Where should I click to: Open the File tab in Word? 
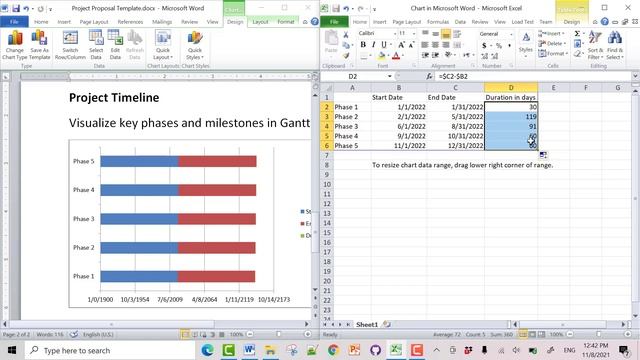(x=14, y=22)
